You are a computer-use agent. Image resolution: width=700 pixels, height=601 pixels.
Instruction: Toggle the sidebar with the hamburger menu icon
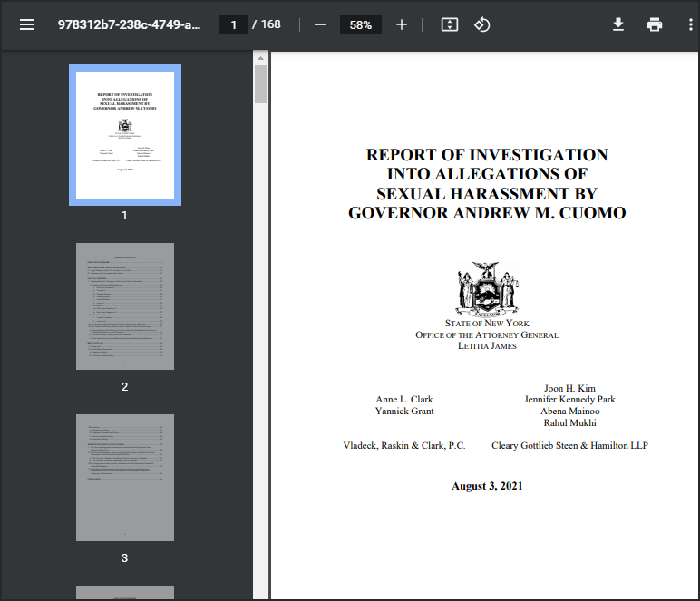click(x=27, y=24)
